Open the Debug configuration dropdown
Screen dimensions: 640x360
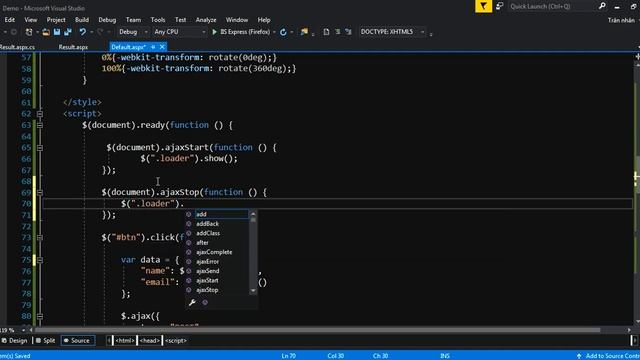[x=133, y=32]
